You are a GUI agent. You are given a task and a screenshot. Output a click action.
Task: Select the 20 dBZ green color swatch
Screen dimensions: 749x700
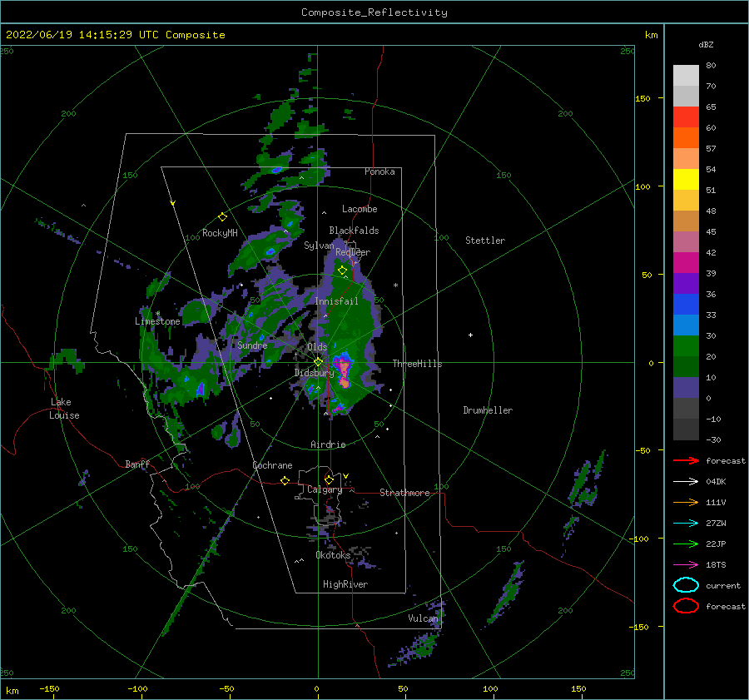(686, 346)
